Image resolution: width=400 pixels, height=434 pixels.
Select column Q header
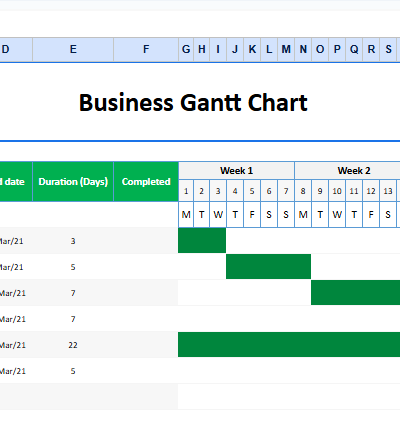coord(354,50)
